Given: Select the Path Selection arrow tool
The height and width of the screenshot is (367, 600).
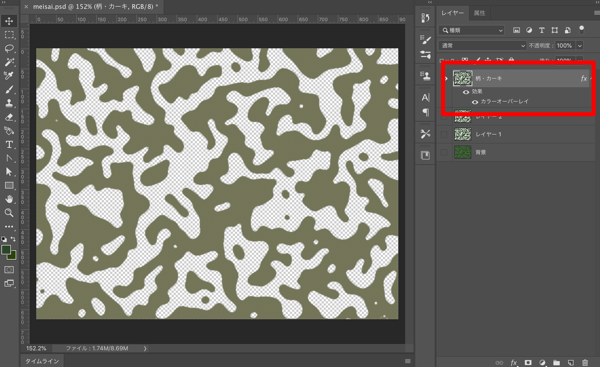Looking at the screenshot, I should click(9, 172).
